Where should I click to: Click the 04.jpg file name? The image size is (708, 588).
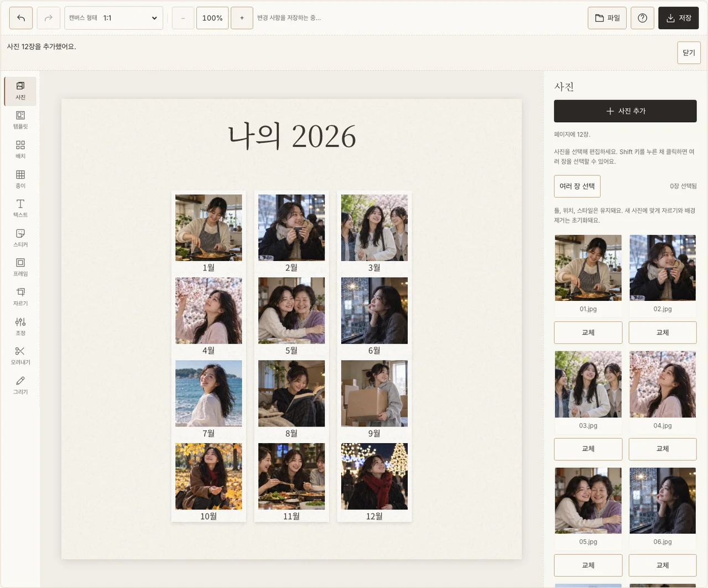tap(663, 425)
